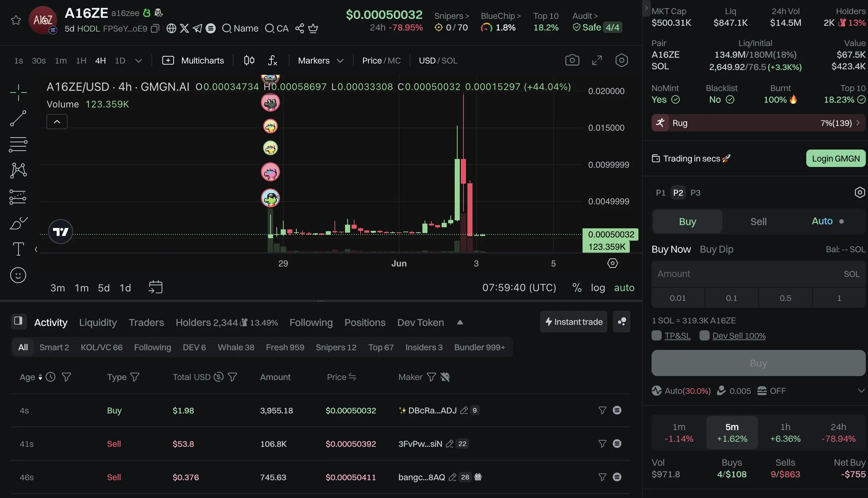Open the indicators fx button
The height and width of the screenshot is (498, 868).
click(272, 60)
